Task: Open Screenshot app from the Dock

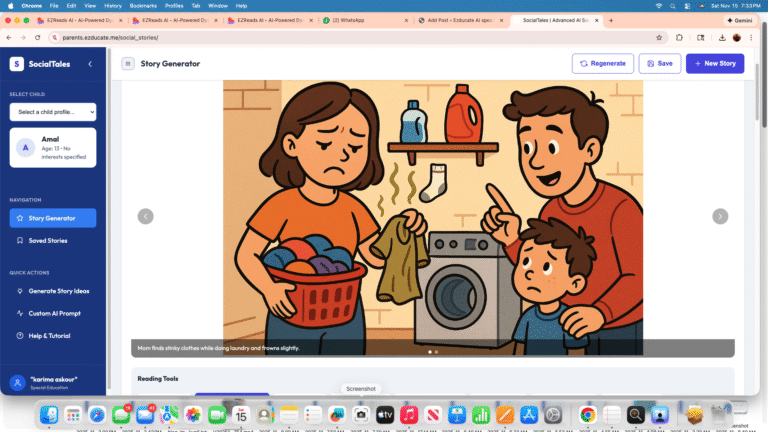Action: tap(361, 415)
